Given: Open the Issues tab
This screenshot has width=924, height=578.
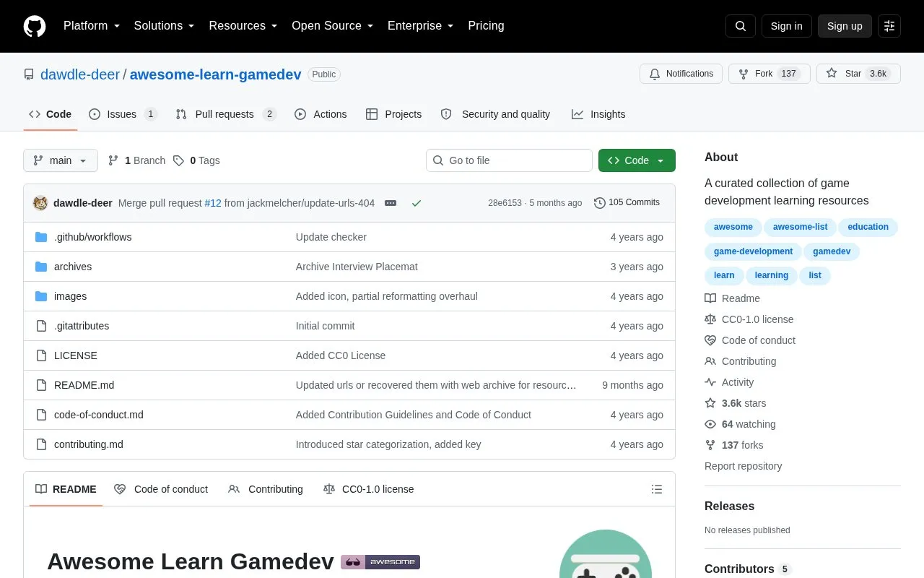Looking at the screenshot, I should click(x=123, y=114).
